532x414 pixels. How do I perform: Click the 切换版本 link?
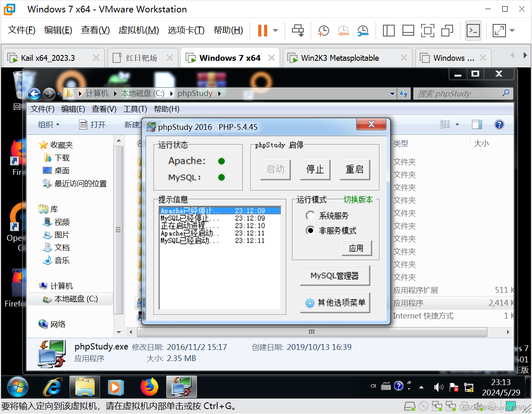[358, 200]
